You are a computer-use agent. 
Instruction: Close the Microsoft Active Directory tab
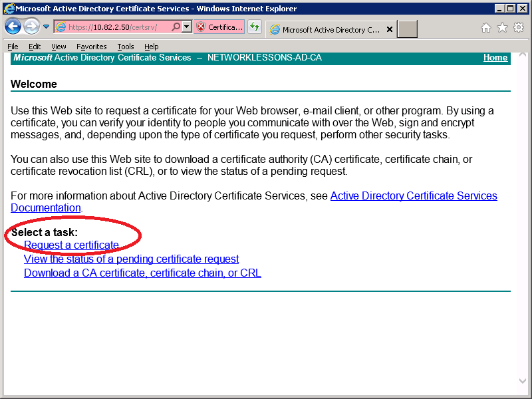click(x=390, y=29)
